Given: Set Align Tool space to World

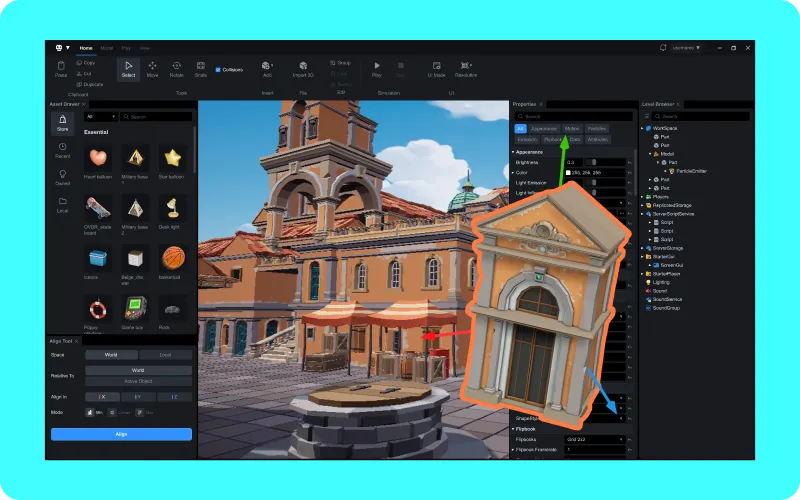Looking at the screenshot, I should tap(111, 355).
